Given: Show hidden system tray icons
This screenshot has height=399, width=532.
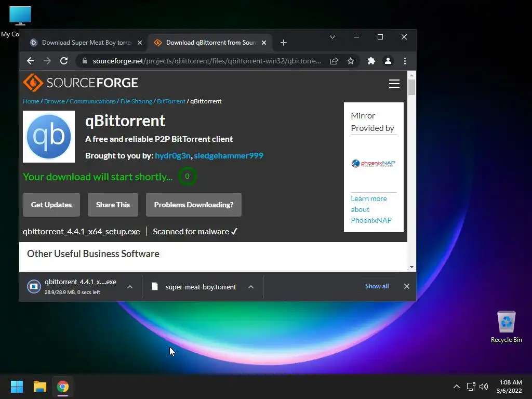Looking at the screenshot, I should [457, 387].
